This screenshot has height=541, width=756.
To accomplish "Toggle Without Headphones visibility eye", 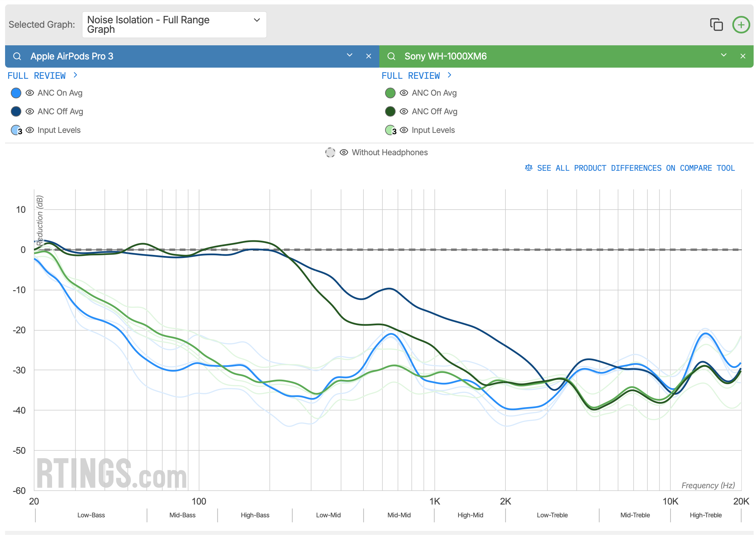I will pos(344,152).
